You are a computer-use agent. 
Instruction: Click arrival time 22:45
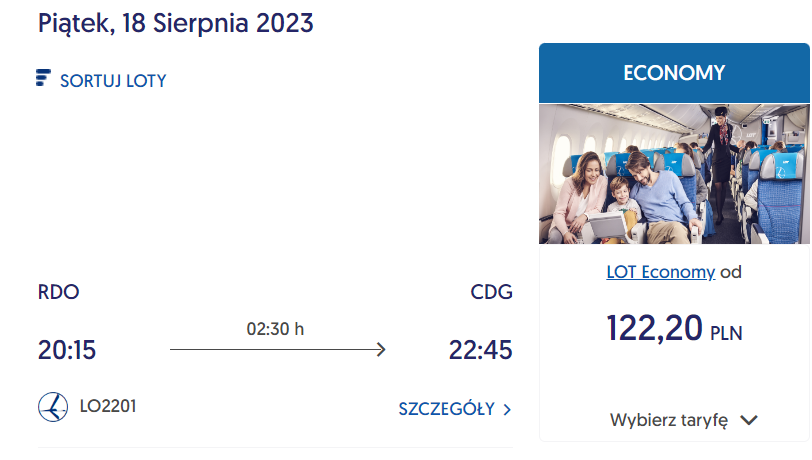tap(481, 350)
